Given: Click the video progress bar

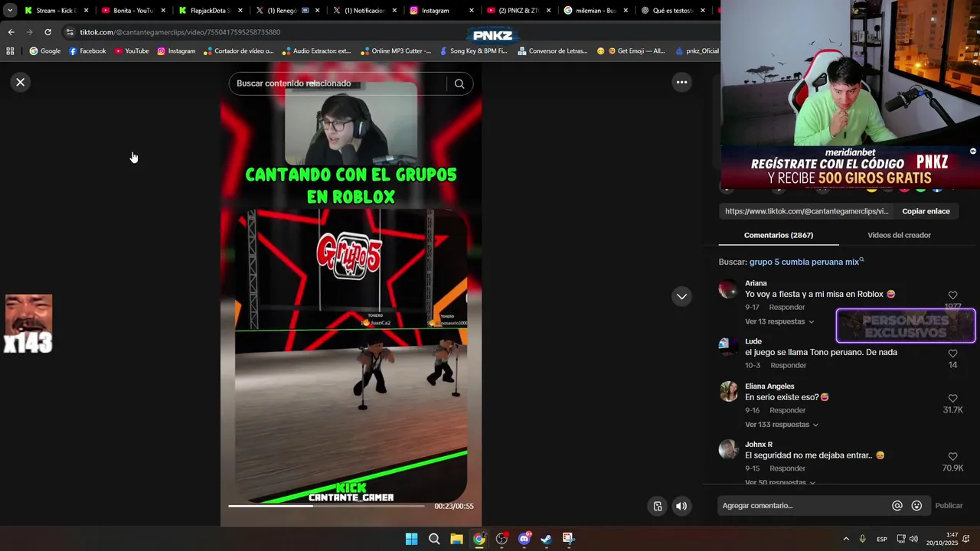Looking at the screenshot, I should click(326, 506).
